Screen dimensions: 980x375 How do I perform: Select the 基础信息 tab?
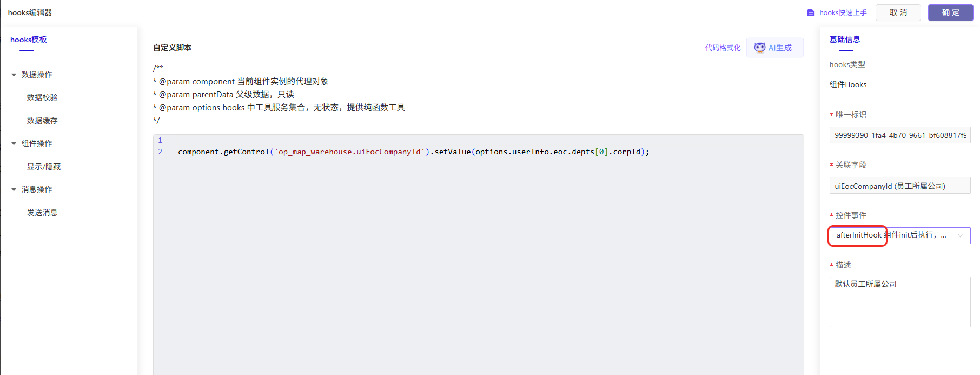click(x=844, y=40)
